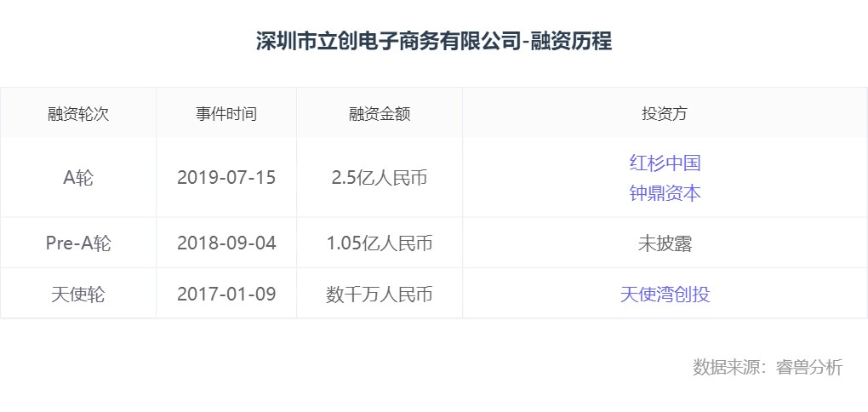This screenshot has height=412, width=868.
Task: Click the 融资金额 column header
Action: (x=380, y=113)
